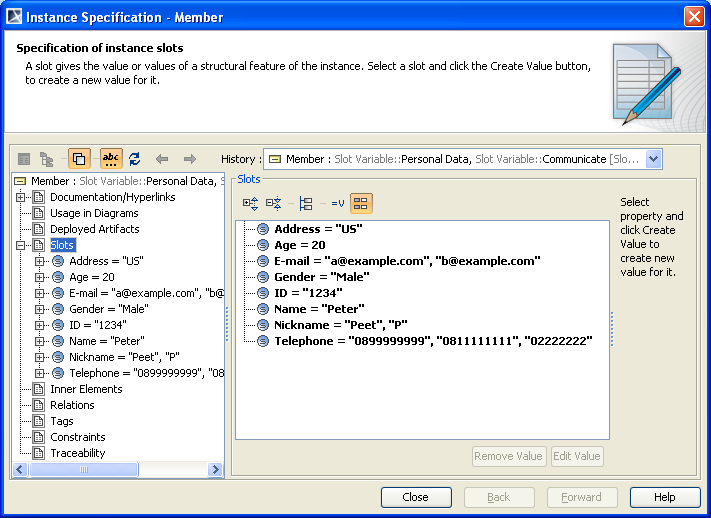
Task: Select Deployed Artifacts tree item
Action: click(94, 229)
